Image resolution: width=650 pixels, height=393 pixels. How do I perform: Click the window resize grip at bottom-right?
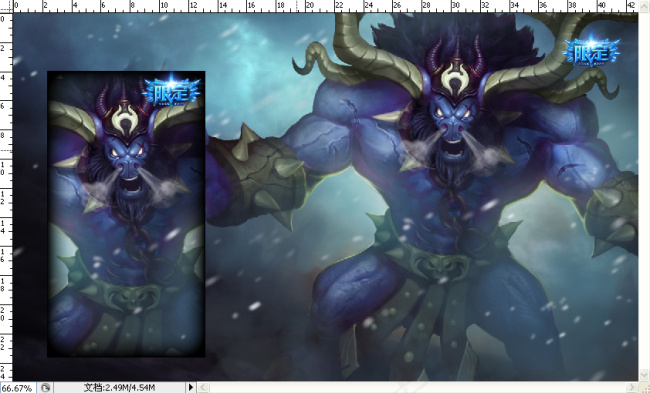click(x=644, y=388)
